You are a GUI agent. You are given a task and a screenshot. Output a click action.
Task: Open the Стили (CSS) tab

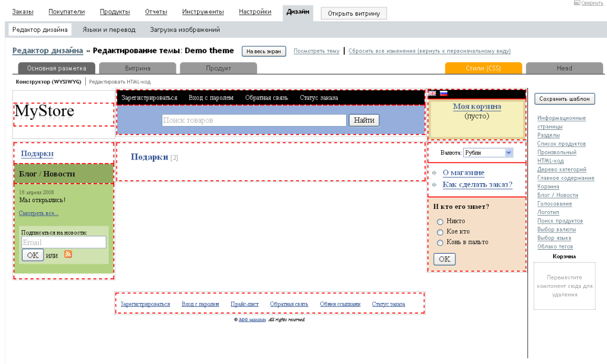(x=483, y=68)
